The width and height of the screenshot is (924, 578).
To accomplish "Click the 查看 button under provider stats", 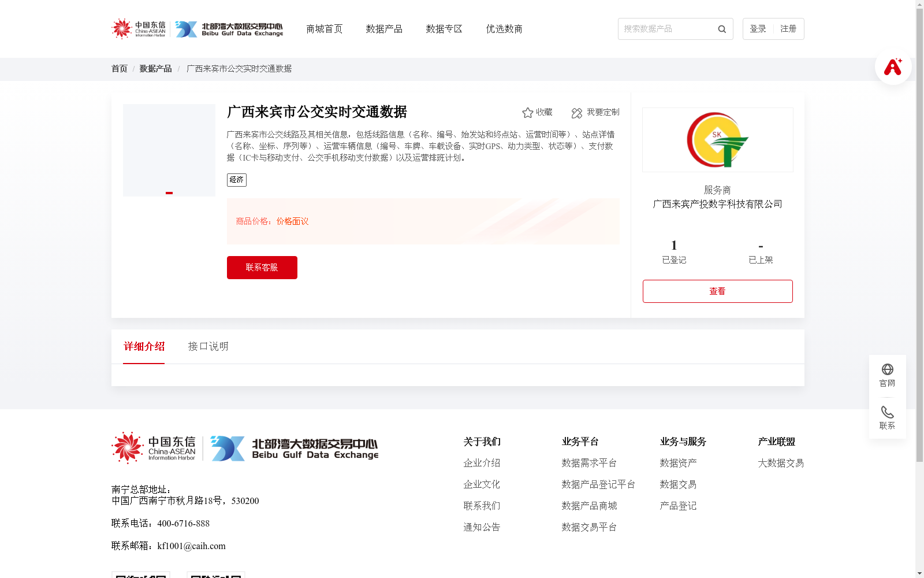I will [717, 291].
